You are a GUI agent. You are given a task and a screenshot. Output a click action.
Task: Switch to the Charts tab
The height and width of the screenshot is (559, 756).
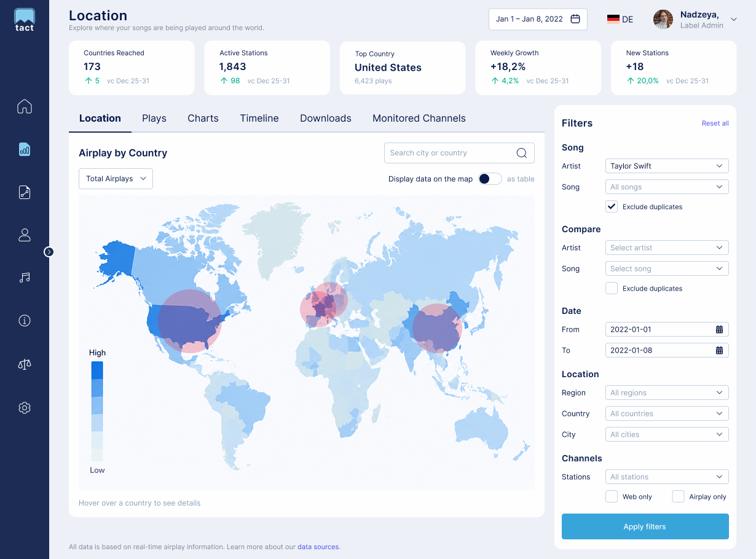pyautogui.click(x=203, y=118)
